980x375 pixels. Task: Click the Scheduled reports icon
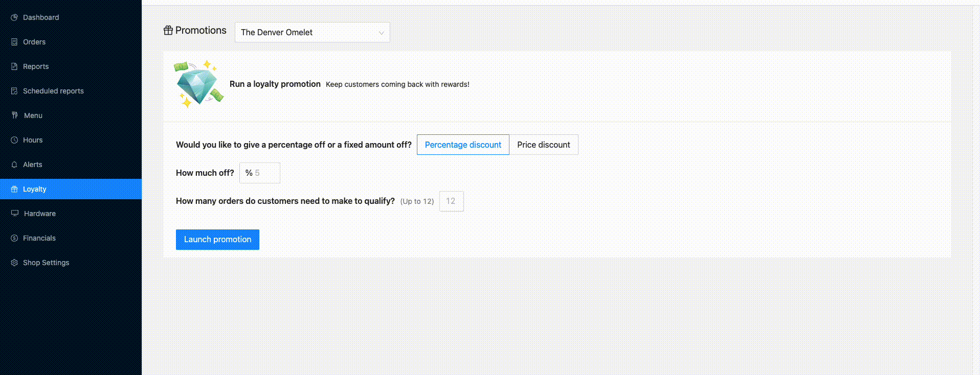pyautogui.click(x=14, y=91)
